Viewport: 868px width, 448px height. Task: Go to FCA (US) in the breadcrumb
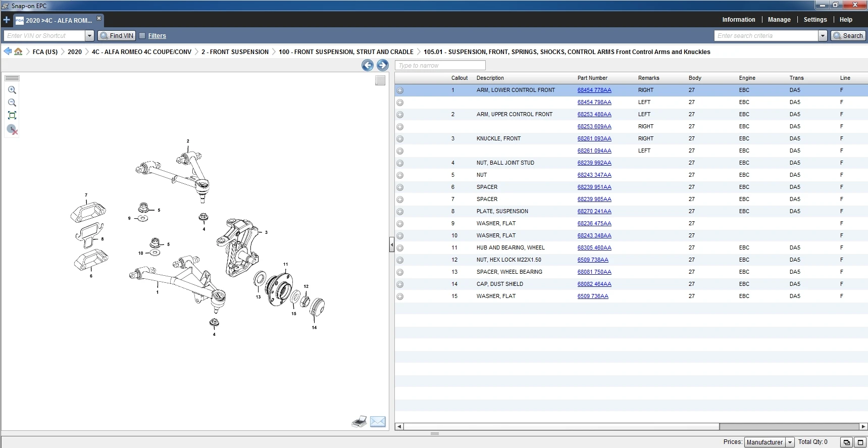[x=45, y=52]
